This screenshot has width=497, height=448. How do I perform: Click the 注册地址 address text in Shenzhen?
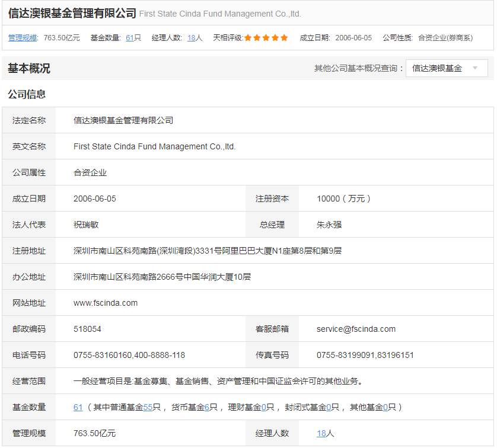tap(207, 251)
